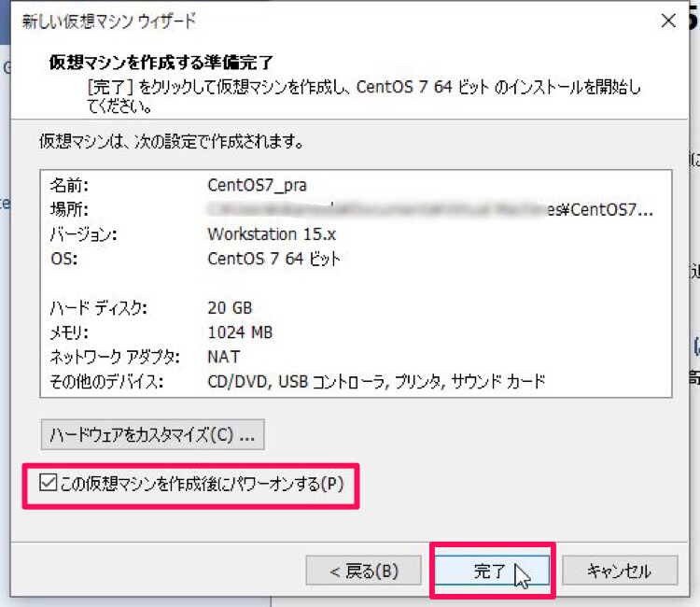Click the 仮想マシンを作成する準備完了 heading
700x607 pixels.
point(160,64)
